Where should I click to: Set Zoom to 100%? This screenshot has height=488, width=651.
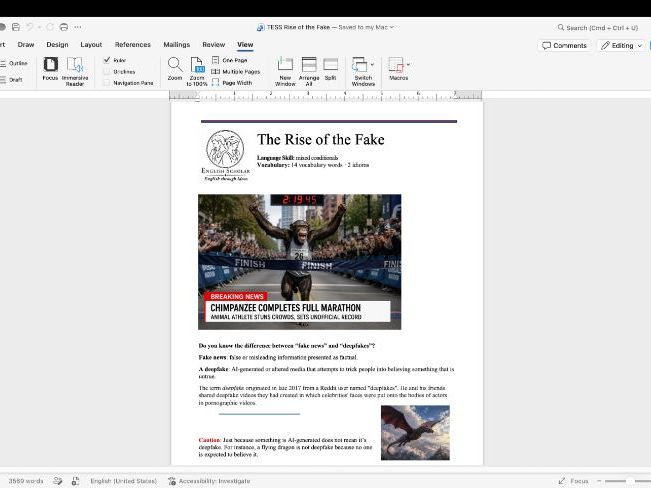point(197,71)
